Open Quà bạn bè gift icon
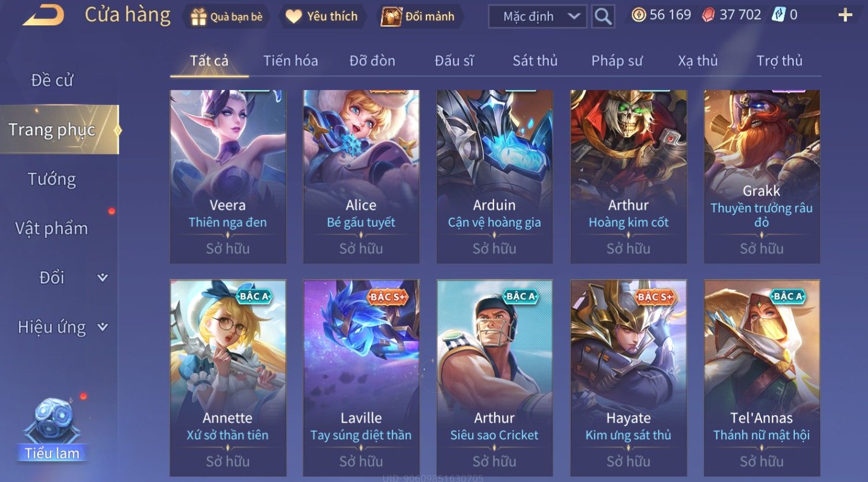 (198, 17)
